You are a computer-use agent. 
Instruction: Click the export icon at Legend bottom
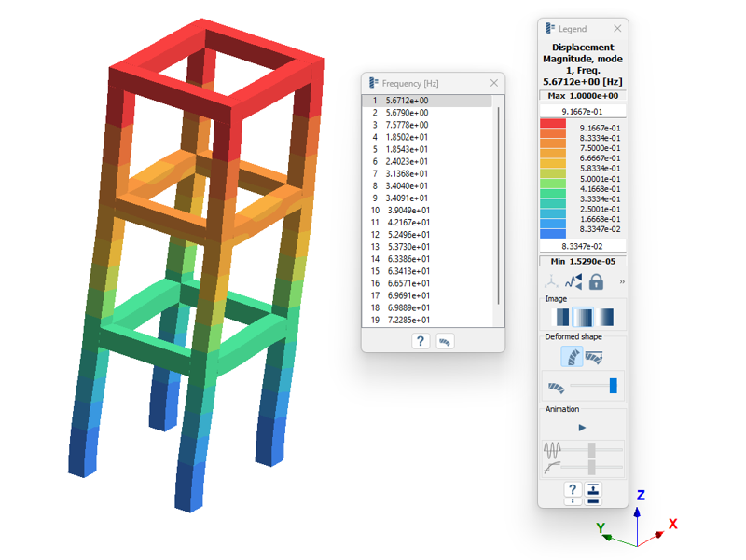pyautogui.click(x=594, y=491)
